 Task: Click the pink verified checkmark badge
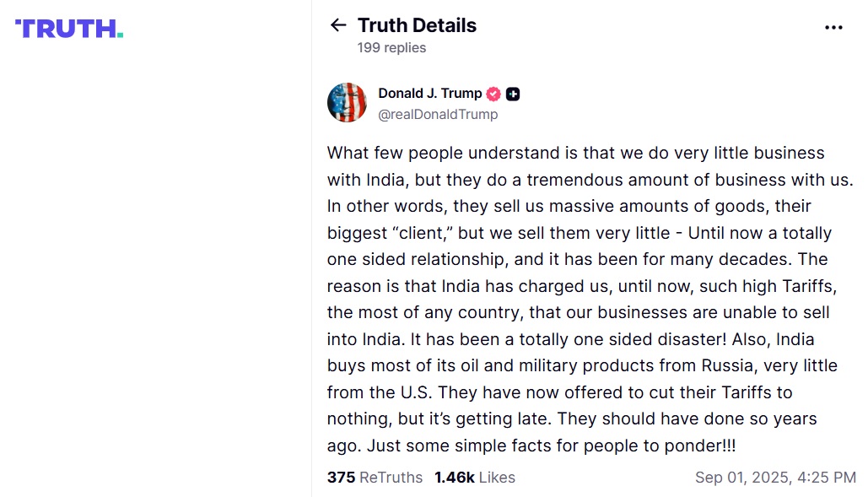(x=493, y=94)
